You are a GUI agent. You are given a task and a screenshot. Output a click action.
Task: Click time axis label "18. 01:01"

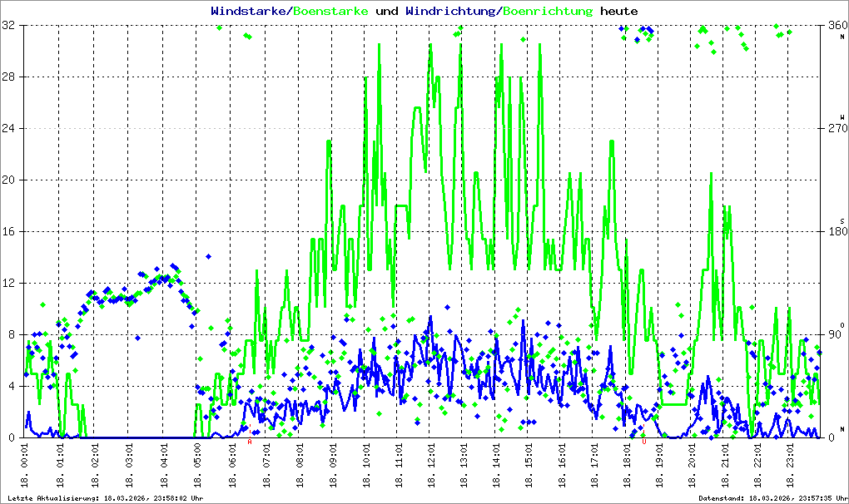coord(60,465)
